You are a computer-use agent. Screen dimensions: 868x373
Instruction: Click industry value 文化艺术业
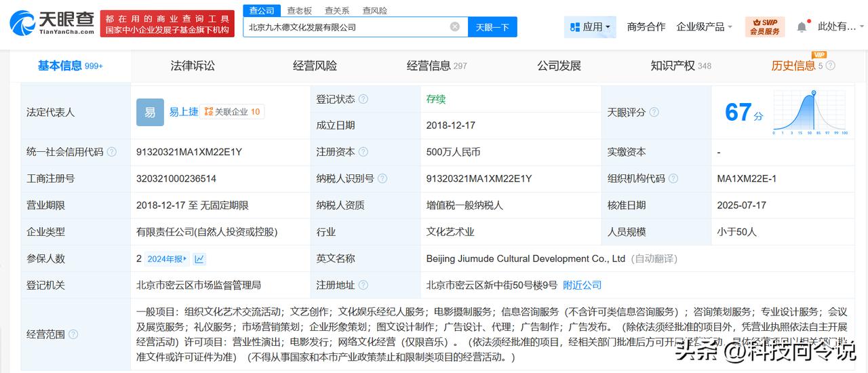[450, 232]
